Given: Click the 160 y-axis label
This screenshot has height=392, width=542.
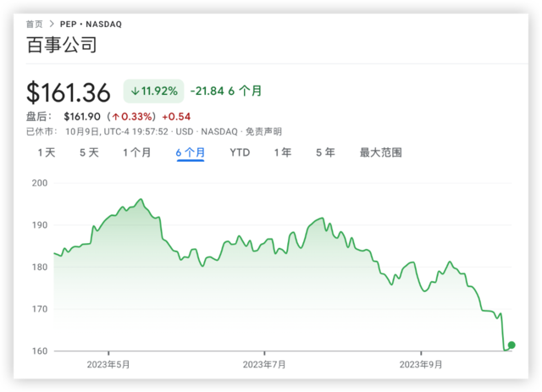Looking at the screenshot, I should [x=40, y=351].
